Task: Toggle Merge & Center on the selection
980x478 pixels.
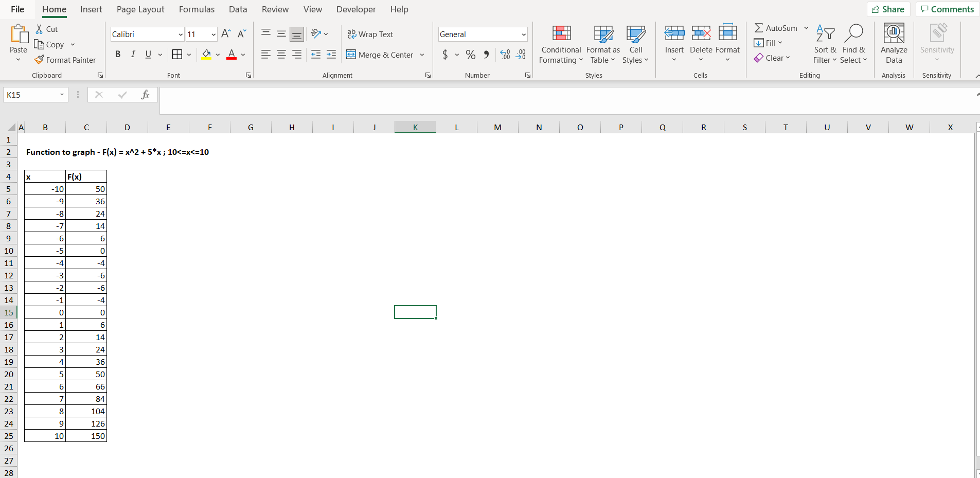Action: point(381,55)
